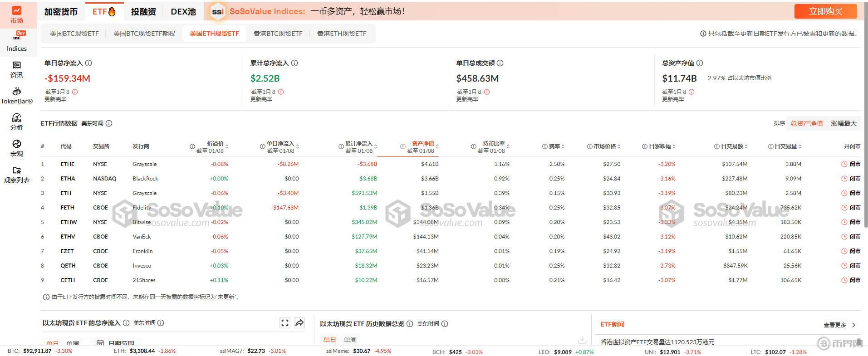Image resolution: width=868 pixels, height=356 pixels.
Task: Open the 资讯 news sidebar icon
Action: [17, 69]
